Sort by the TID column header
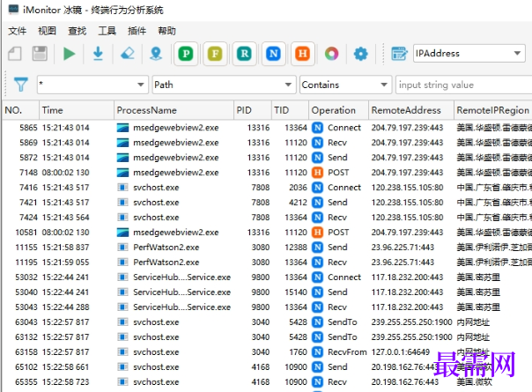Viewport: 532px width, 392px height. 290,110
